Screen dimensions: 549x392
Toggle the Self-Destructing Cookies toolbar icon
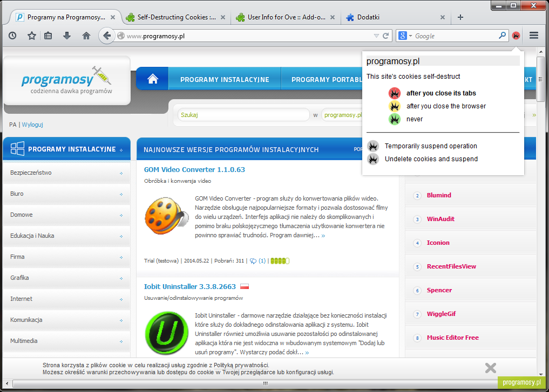click(516, 36)
